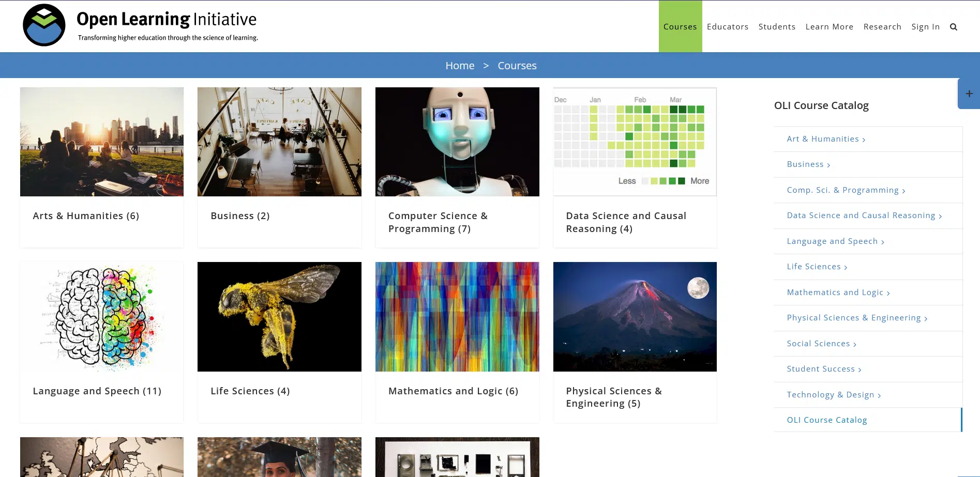
Task: Open the Business cafe thumbnail
Action: tap(279, 142)
